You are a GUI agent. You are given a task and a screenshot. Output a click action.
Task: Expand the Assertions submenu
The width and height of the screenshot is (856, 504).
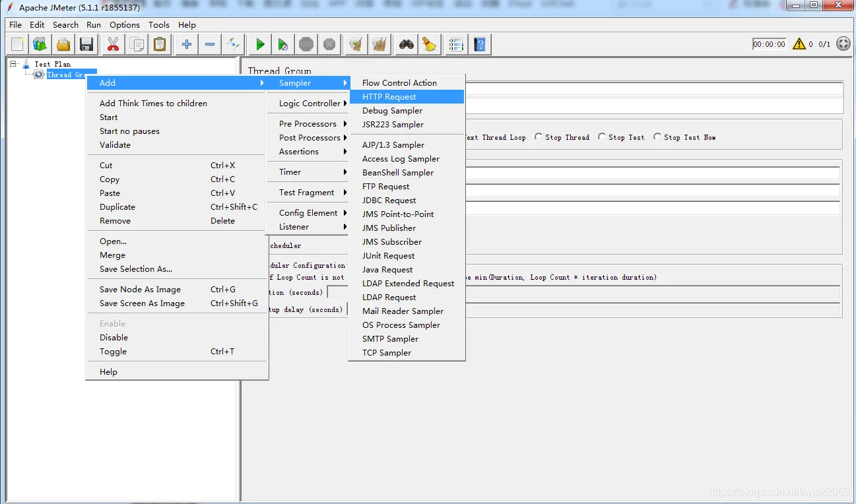click(x=308, y=151)
